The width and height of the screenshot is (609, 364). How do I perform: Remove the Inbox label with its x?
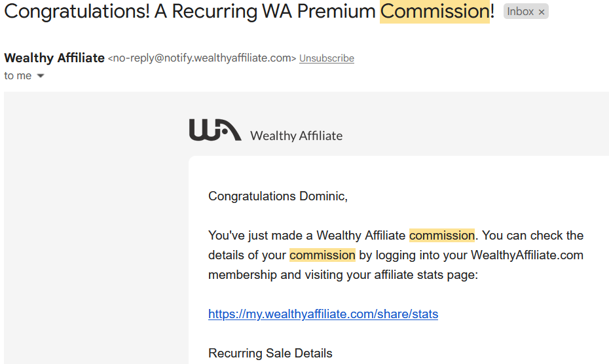coord(542,12)
